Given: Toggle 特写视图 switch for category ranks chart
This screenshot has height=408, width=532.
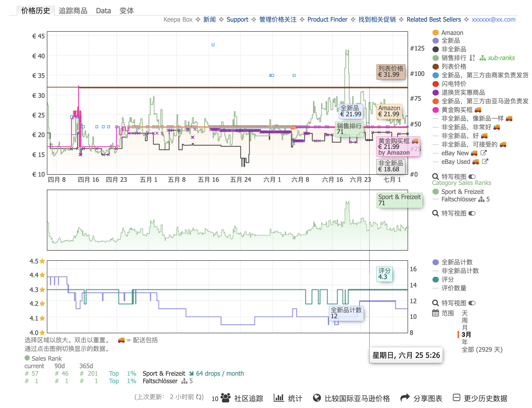Looking at the screenshot, I should coord(472,213).
